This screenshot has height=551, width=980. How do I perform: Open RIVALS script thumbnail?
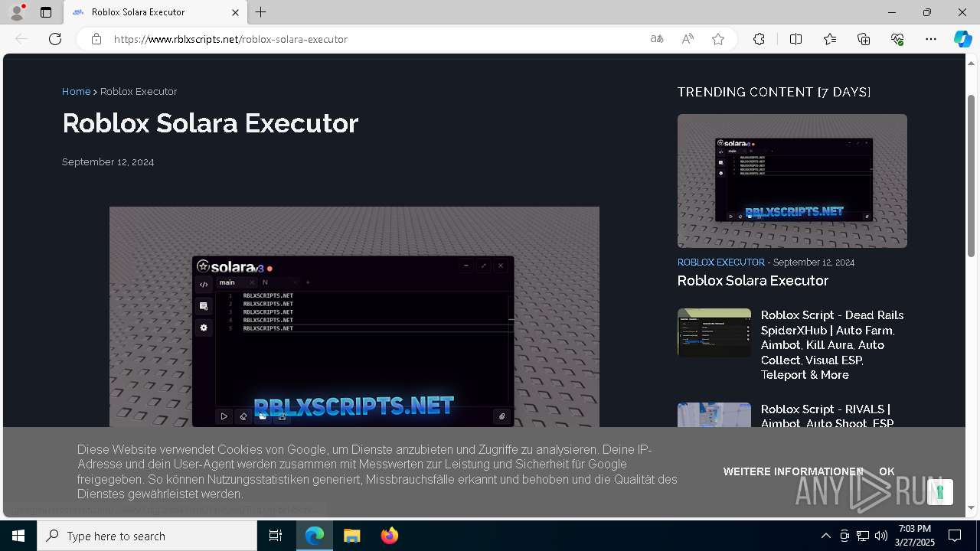714,415
